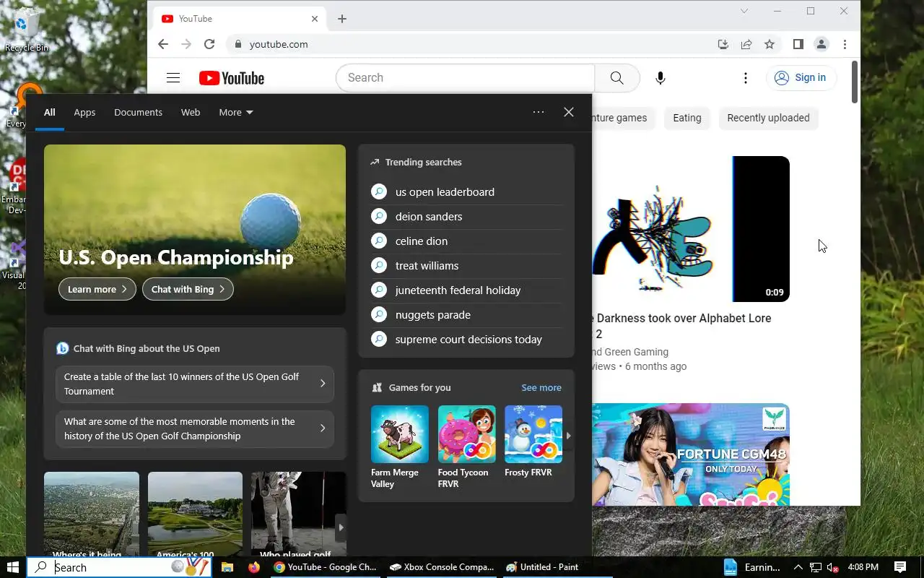924x578 pixels.
Task: Search trending 'supreme court decisions today'
Action: [x=466, y=340]
